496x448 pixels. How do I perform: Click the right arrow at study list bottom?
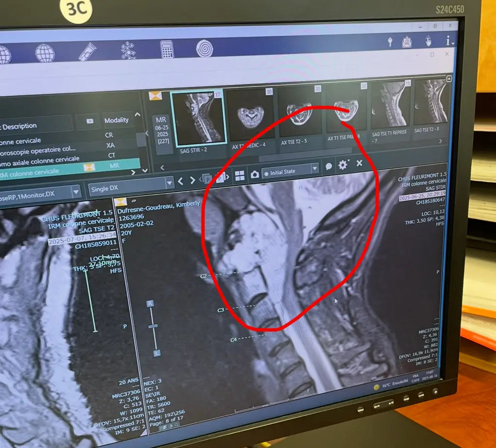pyautogui.click(x=133, y=172)
